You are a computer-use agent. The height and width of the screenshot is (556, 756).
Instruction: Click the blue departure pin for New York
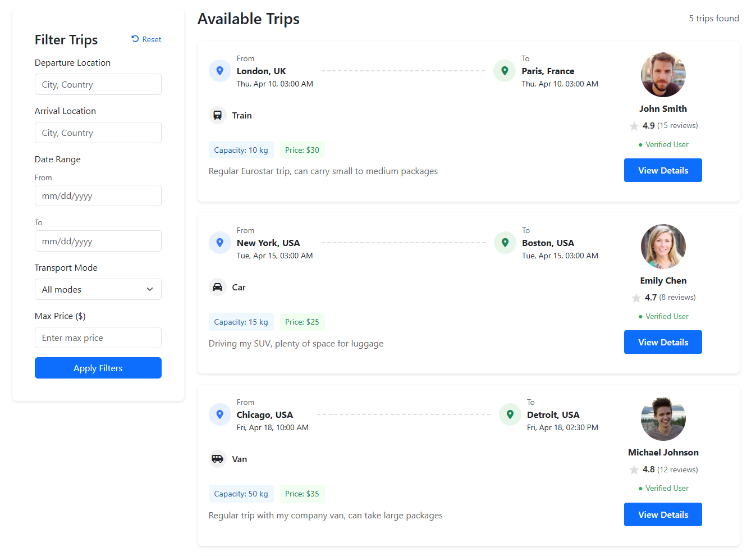coord(219,242)
